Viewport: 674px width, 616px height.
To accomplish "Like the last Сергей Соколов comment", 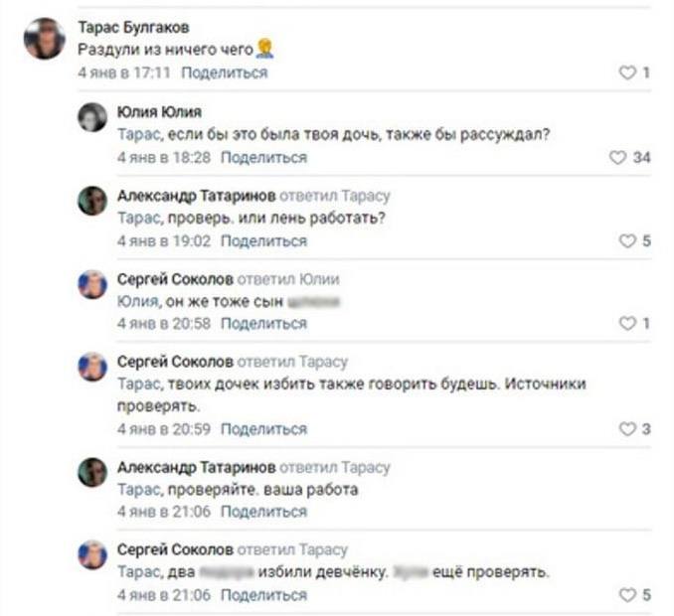I will (x=626, y=595).
